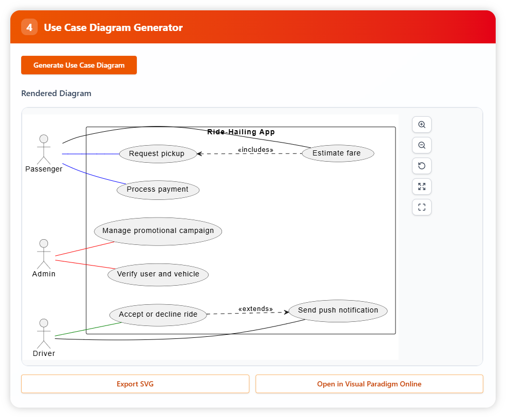
Task: Click the «includes» relationship label
Action: 256,150
